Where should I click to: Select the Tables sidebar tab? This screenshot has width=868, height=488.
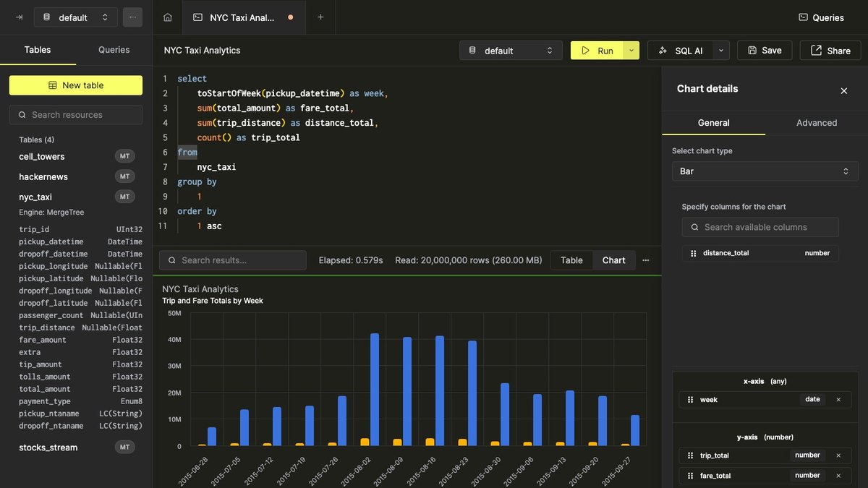click(38, 50)
